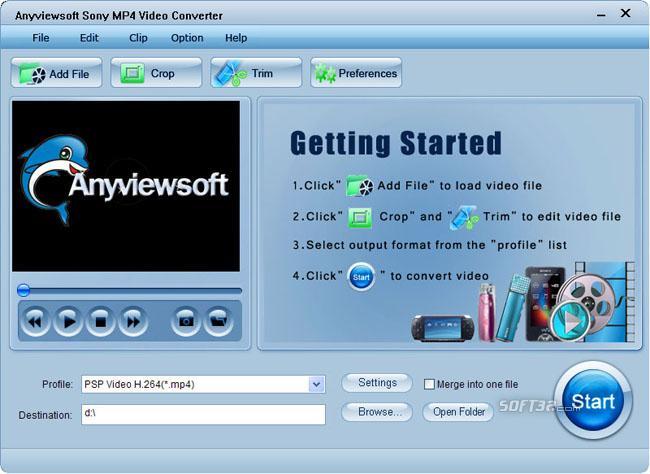
Task: Open the snapshot folder icon
Action: pyautogui.click(x=218, y=321)
